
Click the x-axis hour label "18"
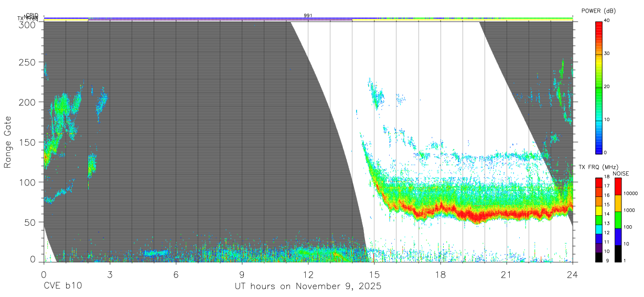[x=440, y=274]
